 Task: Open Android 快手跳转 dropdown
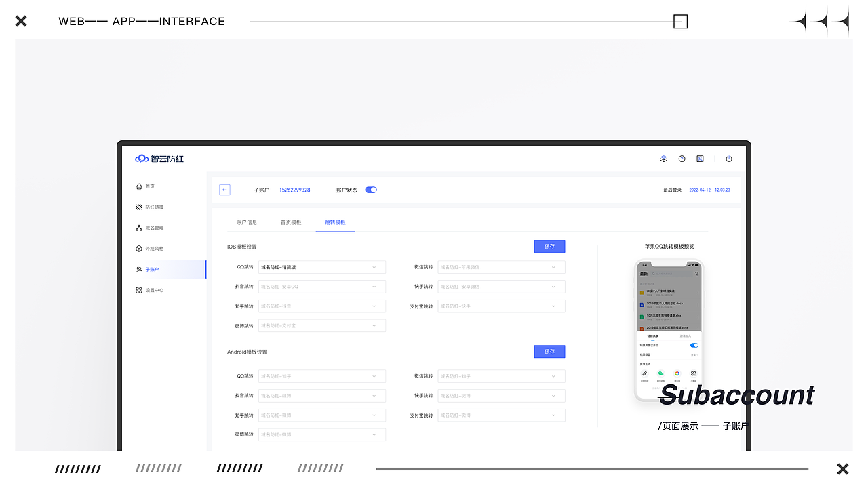pyautogui.click(x=501, y=396)
